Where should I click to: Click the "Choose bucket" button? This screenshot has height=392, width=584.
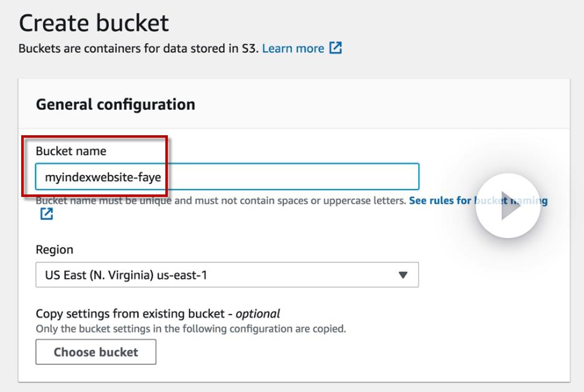coord(96,352)
